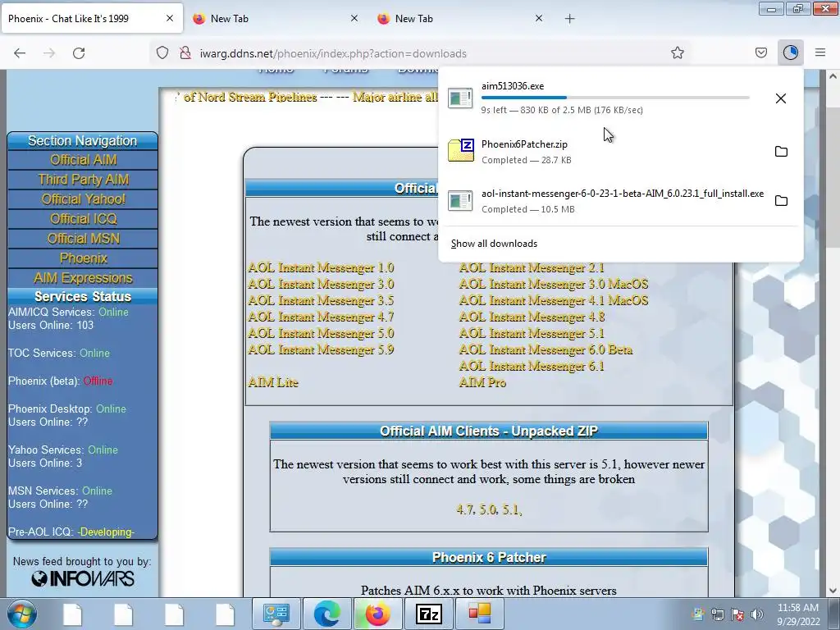Open the AIM Pro link

point(482,382)
